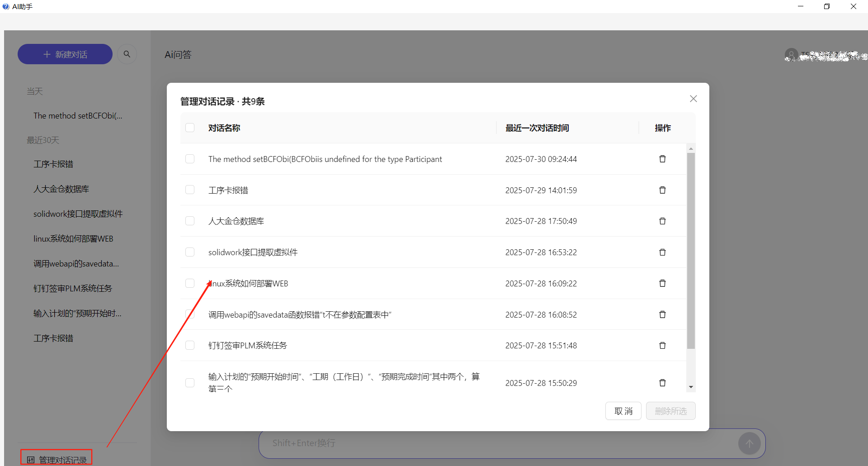Click the scrollbar up arrow in dialog
This screenshot has height=466, width=868.
pyautogui.click(x=691, y=148)
